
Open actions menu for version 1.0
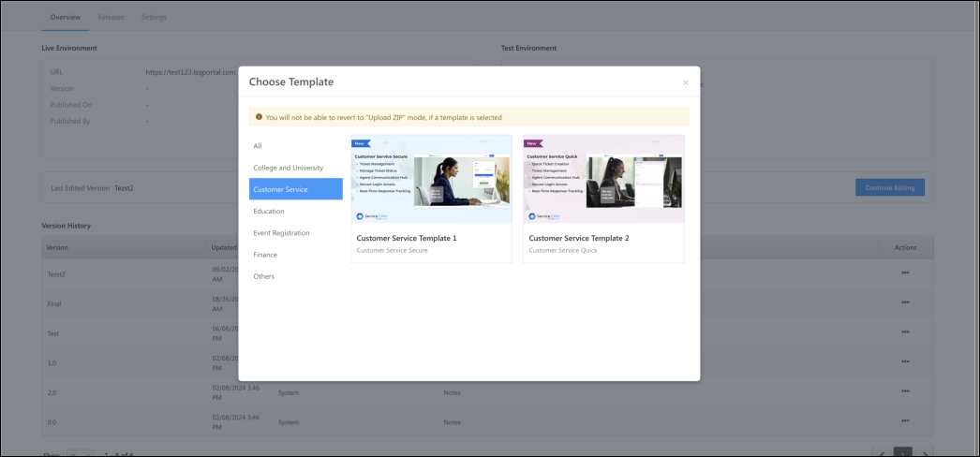(x=905, y=361)
